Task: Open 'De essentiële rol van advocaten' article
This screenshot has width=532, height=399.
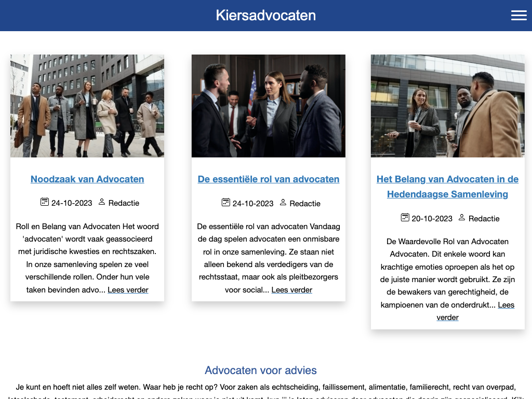Action: [269, 179]
